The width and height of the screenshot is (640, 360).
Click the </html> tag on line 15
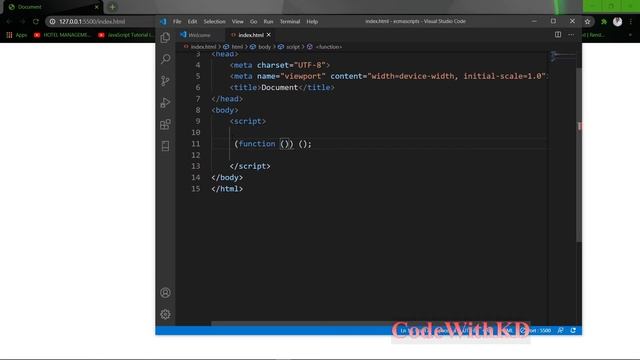[x=227, y=189]
